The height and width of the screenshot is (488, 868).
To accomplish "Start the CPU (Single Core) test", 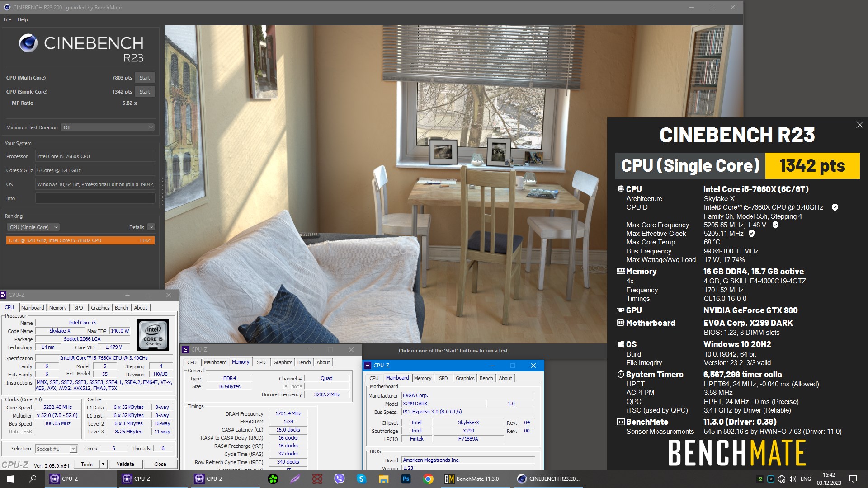I will 145,92.
